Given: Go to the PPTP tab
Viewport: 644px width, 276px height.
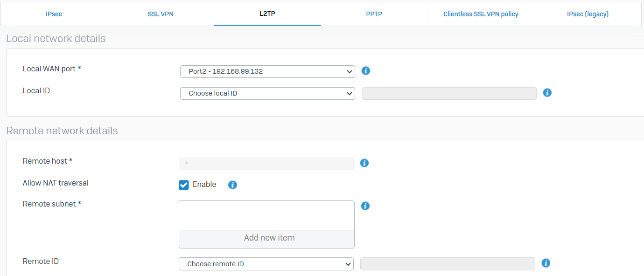Looking at the screenshot, I should click(x=374, y=14).
